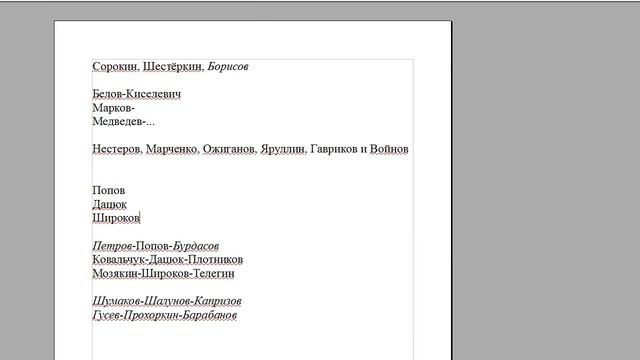Click the italic word "Борисов"
The image size is (640, 360).
coord(228,66)
